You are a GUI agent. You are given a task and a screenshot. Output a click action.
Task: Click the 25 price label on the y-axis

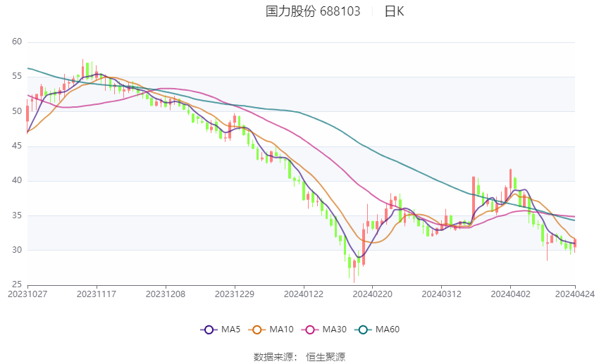[x=17, y=284]
